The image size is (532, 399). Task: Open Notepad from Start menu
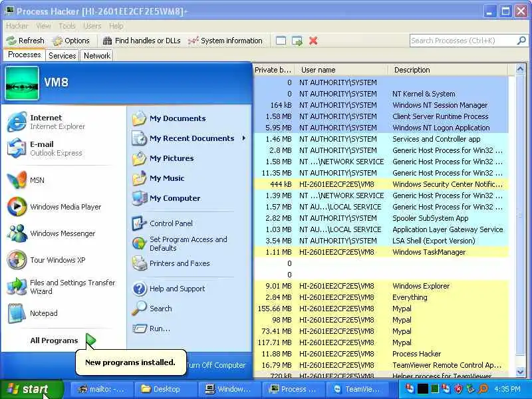(64, 313)
